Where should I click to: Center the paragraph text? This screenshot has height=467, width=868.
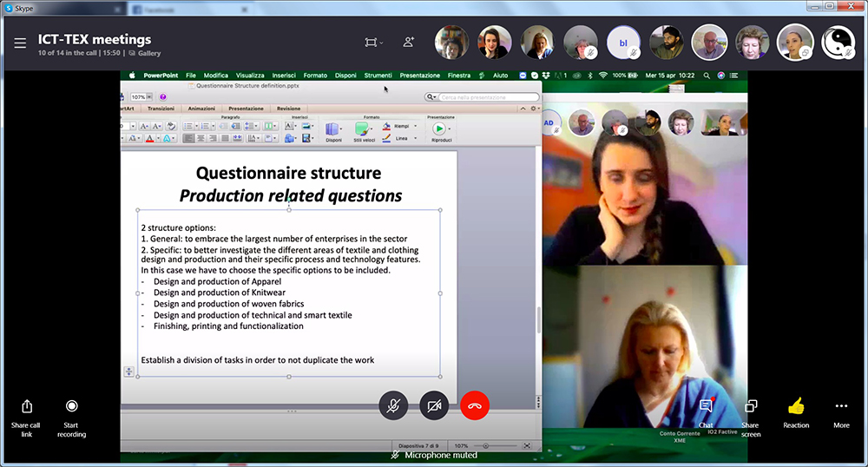click(x=201, y=138)
